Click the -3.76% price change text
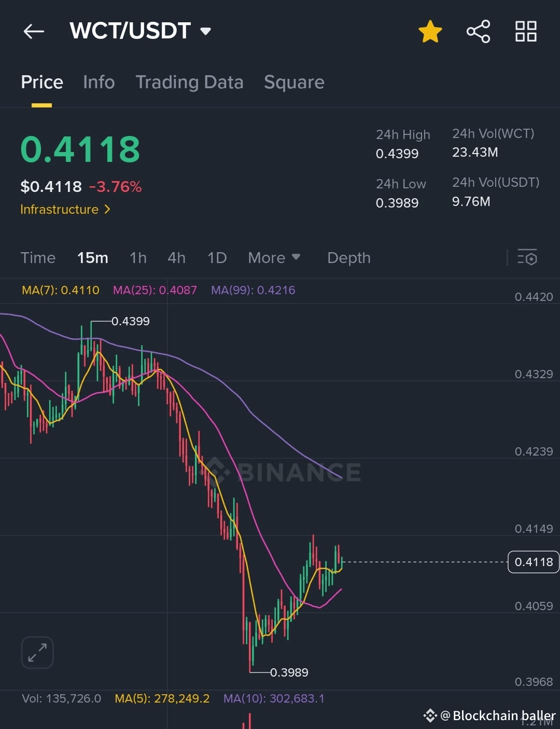560x729 pixels. pos(115,187)
